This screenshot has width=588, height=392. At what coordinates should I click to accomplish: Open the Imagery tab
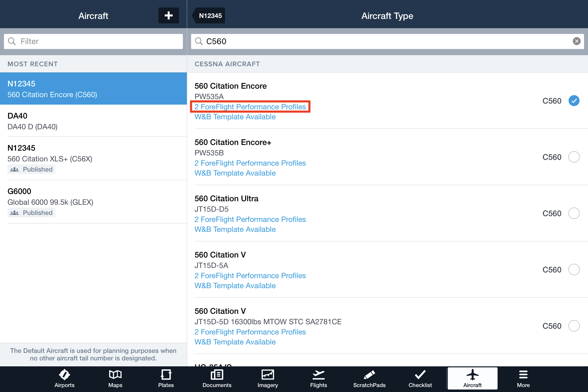pos(268,379)
